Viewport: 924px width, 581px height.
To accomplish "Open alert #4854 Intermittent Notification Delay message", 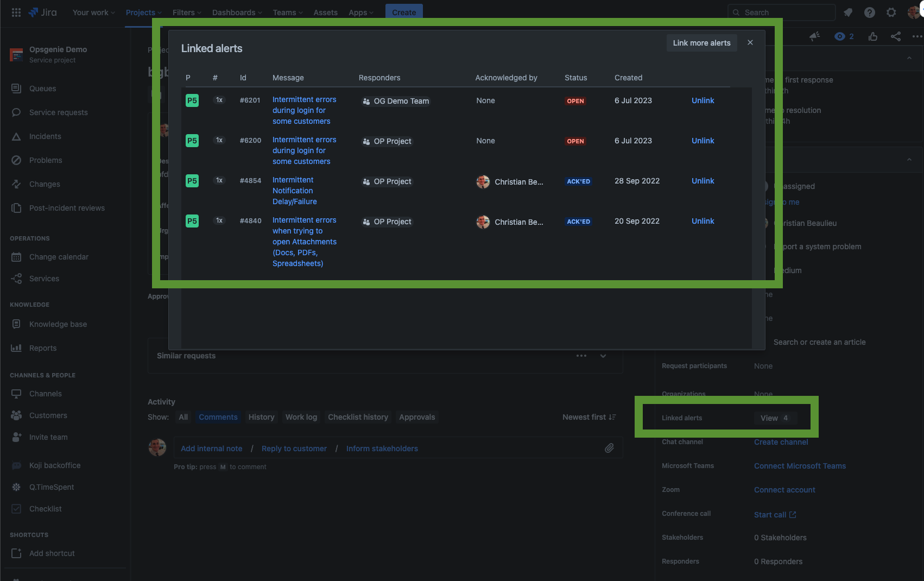I will (x=294, y=191).
